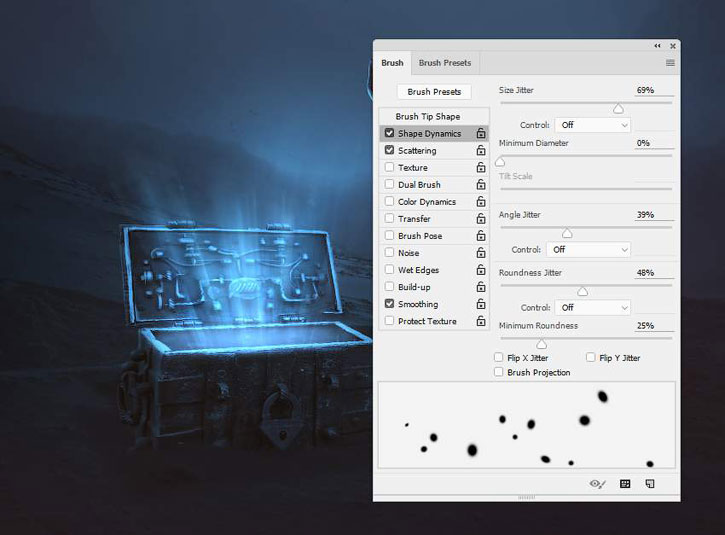Toggle the lock icon beside Shape Dynamics
The height and width of the screenshot is (535, 725).
tap(481, 133)
